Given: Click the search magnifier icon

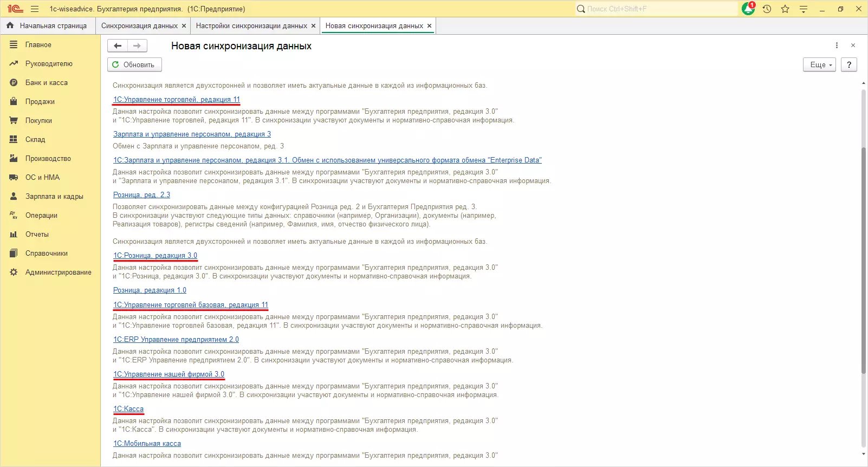Looking at the screenshot, I should (x=581, y=9).
